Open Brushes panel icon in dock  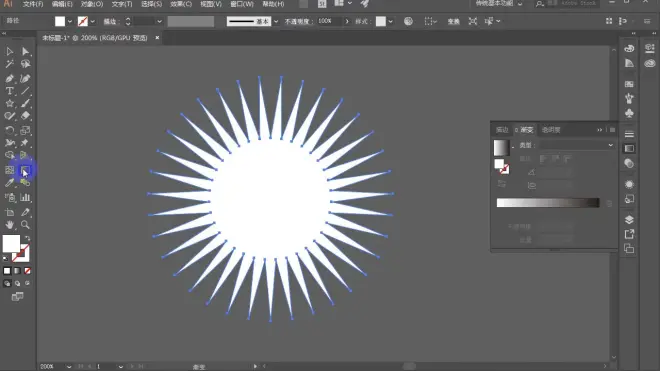629,99
